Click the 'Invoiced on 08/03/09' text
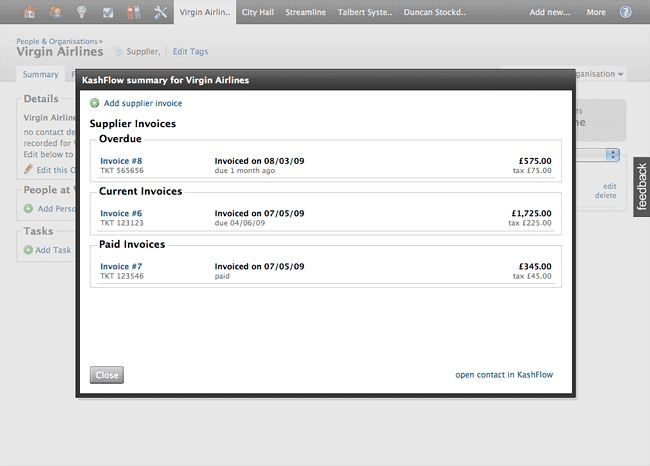650x466 pixels. click(260, 161)
